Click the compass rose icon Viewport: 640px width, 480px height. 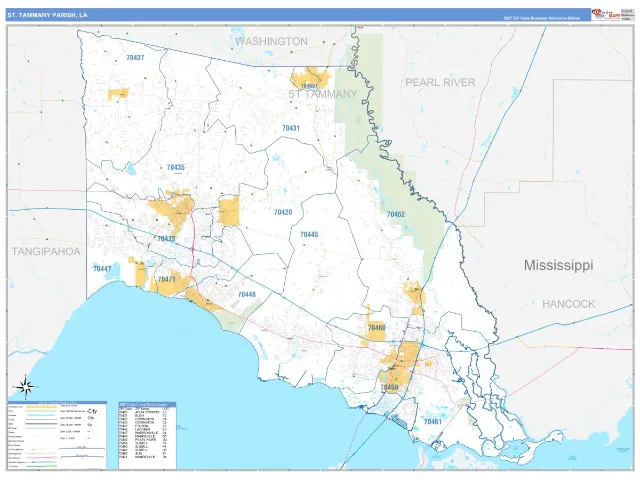[25, 387]
